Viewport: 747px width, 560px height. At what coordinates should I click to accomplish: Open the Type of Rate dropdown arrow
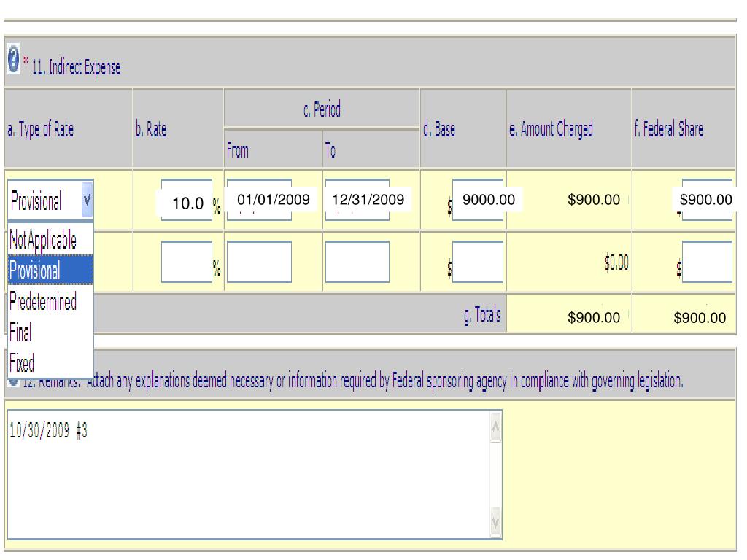88,199
